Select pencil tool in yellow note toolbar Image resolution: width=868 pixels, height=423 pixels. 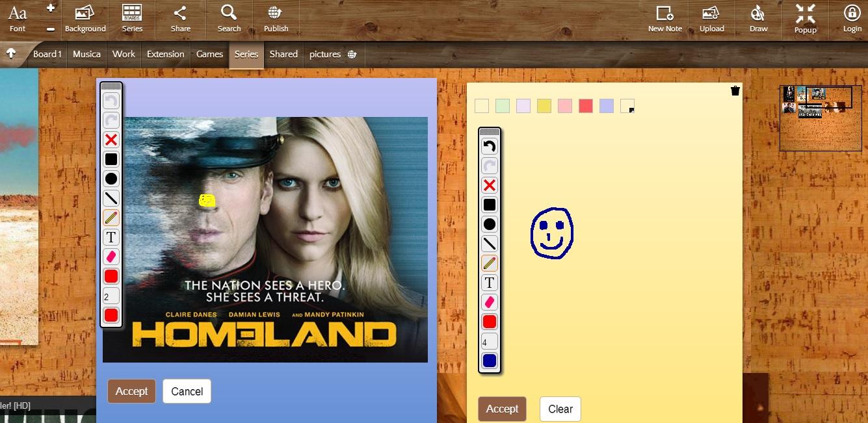(x=490, y=263)
